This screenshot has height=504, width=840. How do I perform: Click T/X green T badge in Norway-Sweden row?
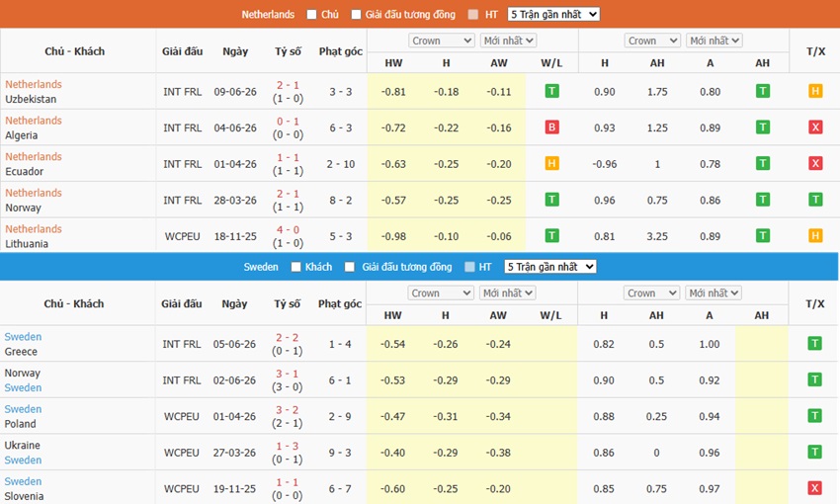pos(815,379)
